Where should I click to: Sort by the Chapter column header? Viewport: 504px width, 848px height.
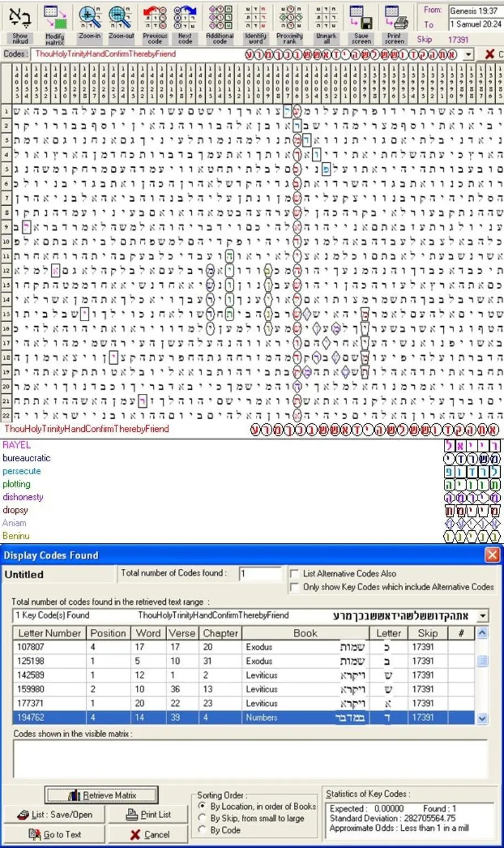coord(221,633)
